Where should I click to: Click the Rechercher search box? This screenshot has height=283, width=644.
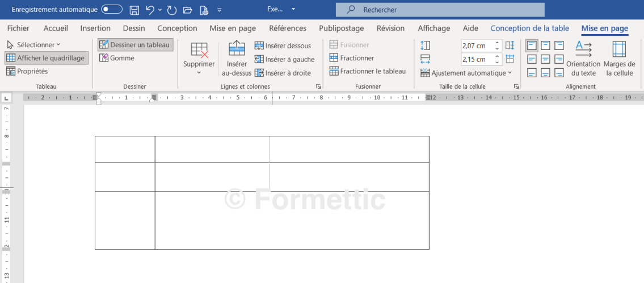[440, 10]
